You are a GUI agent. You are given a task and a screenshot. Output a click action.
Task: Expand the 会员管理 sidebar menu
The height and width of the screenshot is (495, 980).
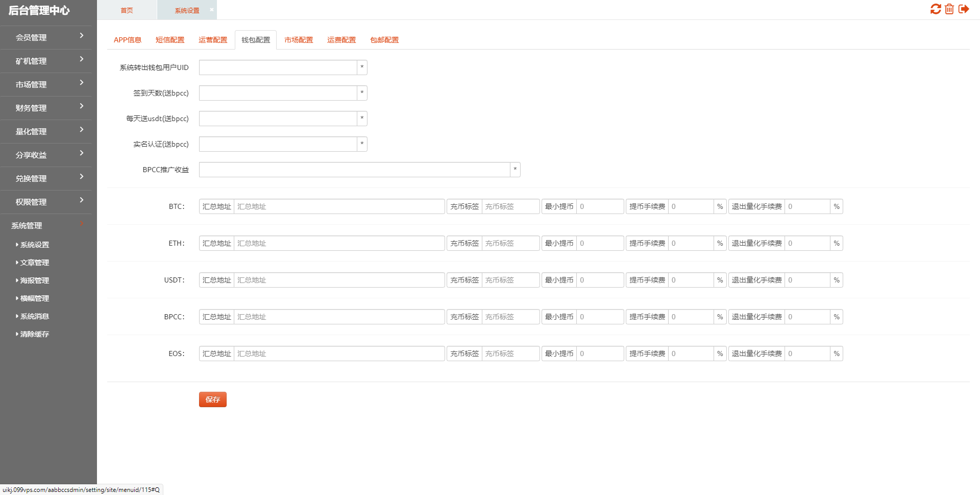point(46,37)
